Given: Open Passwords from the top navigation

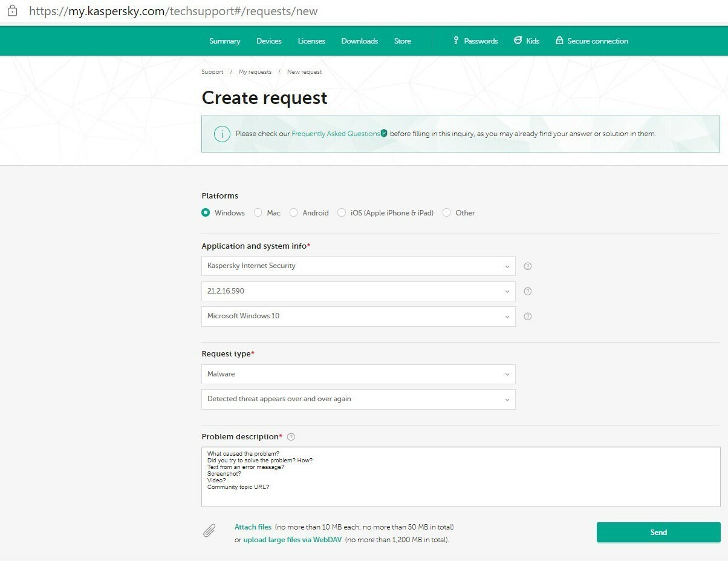Looking at the screenshot, I should point(475,41).
